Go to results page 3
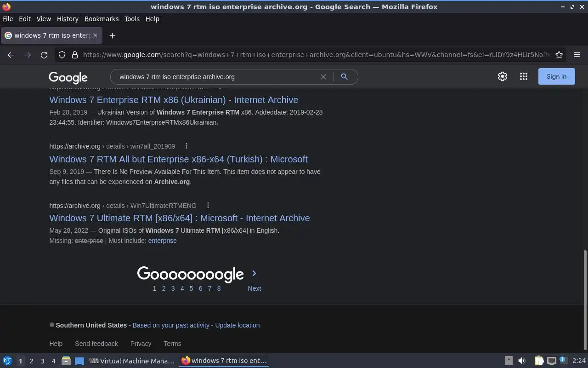Screen dimensions: 588x368 point(173,288)
